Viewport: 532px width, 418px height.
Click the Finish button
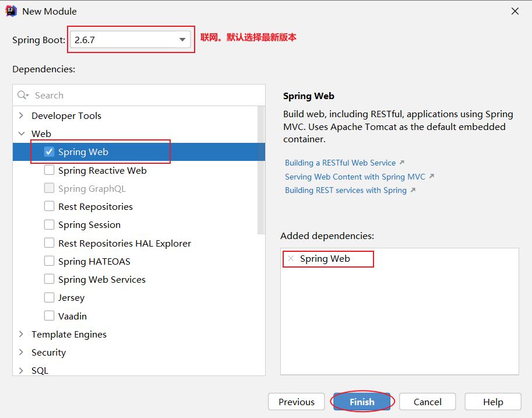click(x=362, y=402)
